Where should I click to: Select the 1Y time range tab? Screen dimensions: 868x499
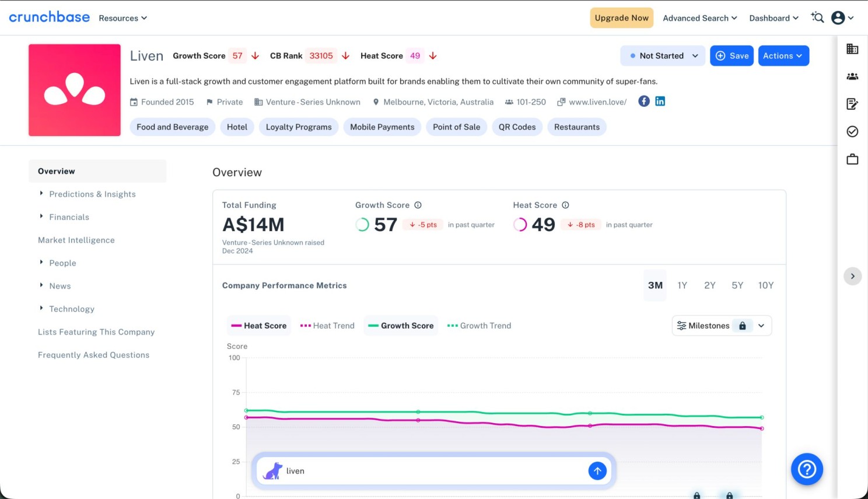(x=682, y=285)
